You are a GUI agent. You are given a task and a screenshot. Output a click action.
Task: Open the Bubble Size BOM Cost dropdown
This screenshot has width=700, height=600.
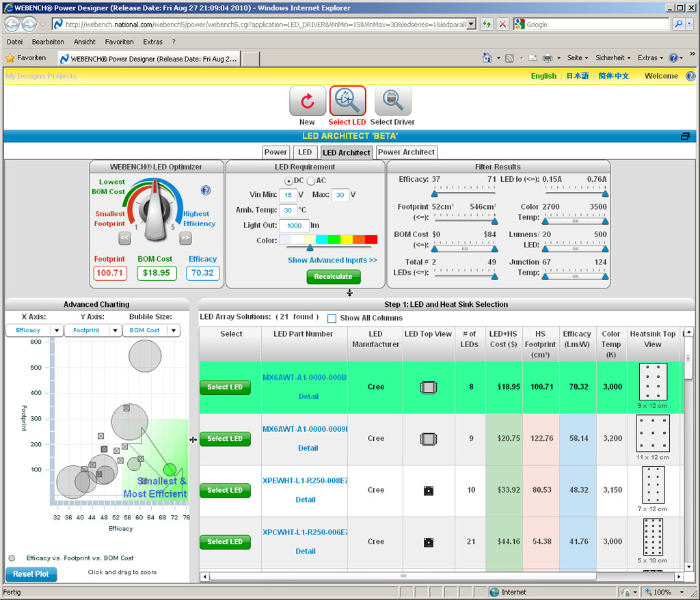151,330
